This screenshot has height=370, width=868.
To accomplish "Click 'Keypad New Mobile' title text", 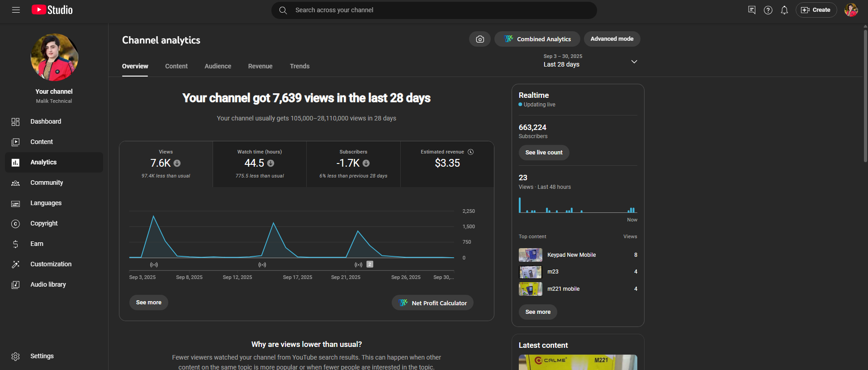I will point(571,255).
